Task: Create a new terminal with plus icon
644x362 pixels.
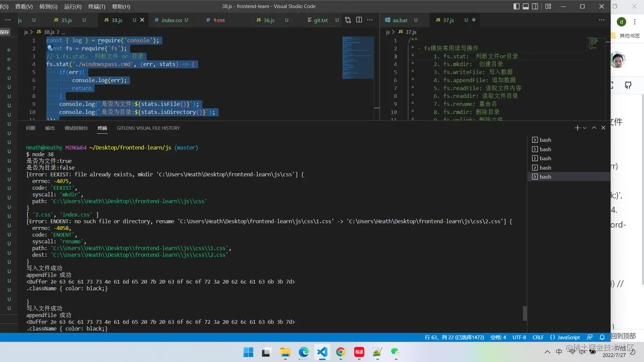Action: [577, 128]
